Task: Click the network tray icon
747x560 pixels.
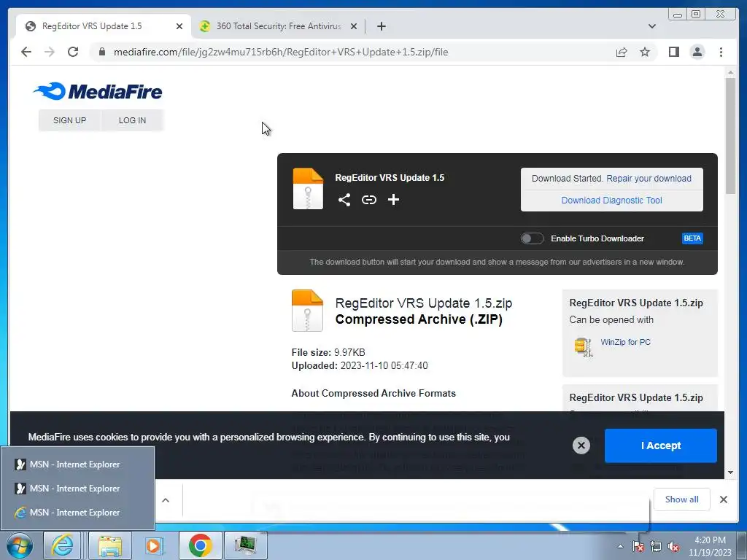Action: tap(656, 547)
